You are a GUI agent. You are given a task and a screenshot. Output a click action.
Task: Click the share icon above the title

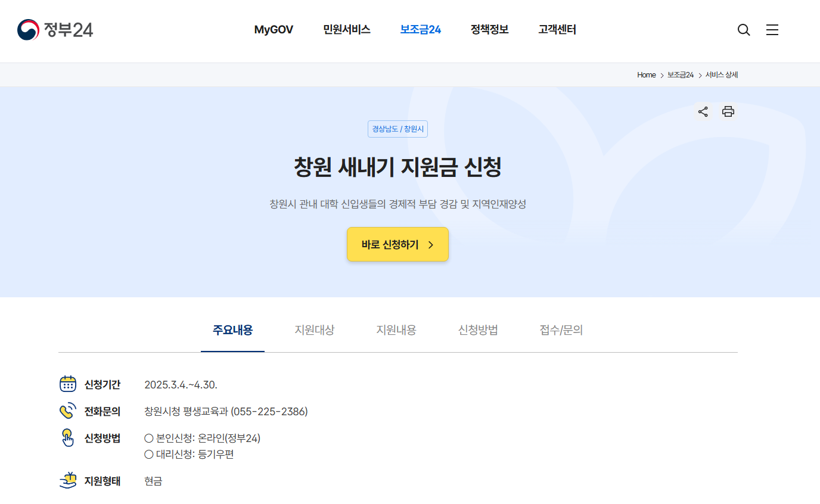click(x=703, y=111)
